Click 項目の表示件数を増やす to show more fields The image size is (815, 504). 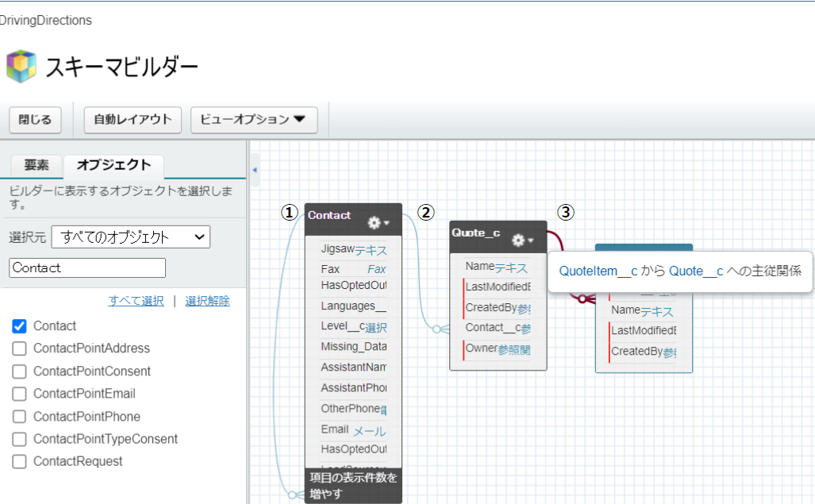pos(353,485)
